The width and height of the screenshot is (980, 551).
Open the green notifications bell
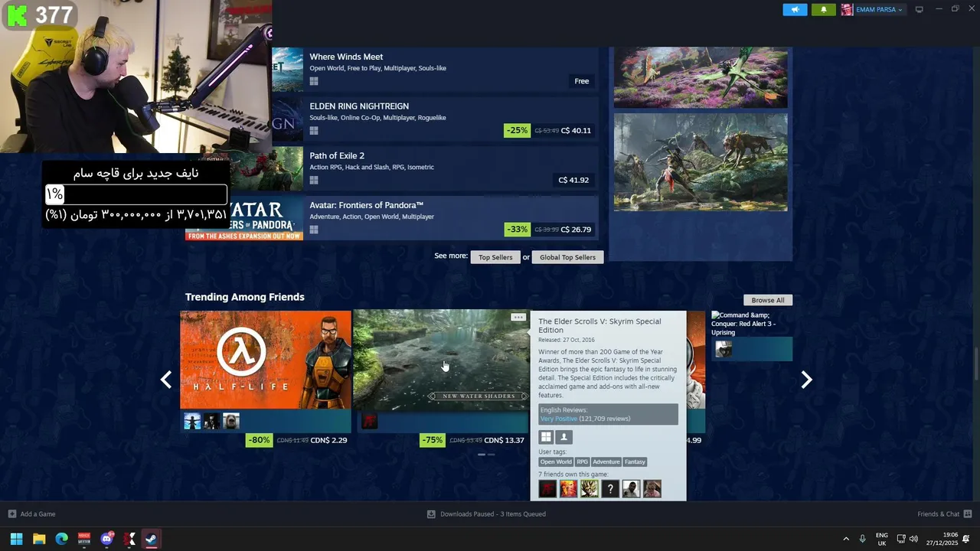pos(824,10)
